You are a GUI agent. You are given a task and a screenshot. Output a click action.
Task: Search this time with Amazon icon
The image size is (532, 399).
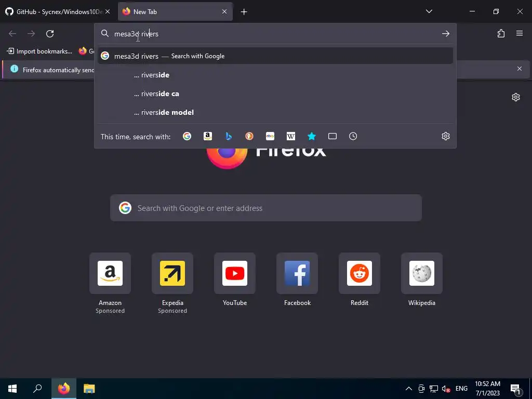(208, 136)
